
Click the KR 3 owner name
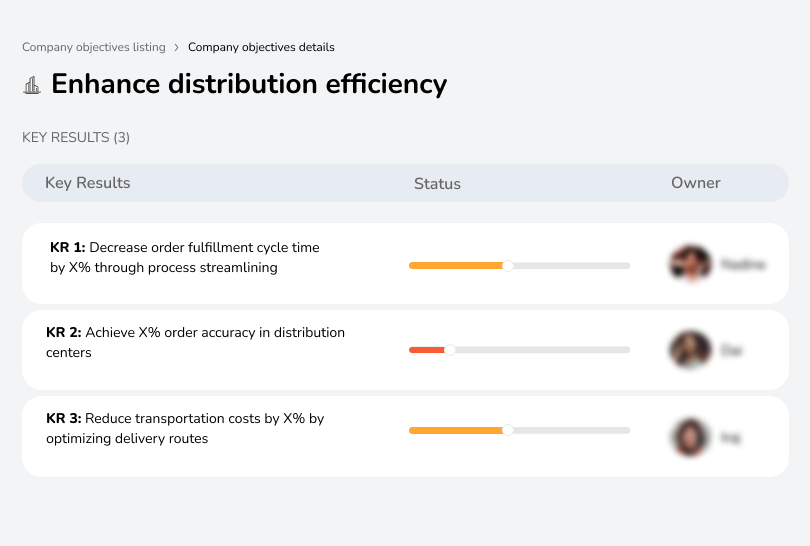[x=730, y=438]
